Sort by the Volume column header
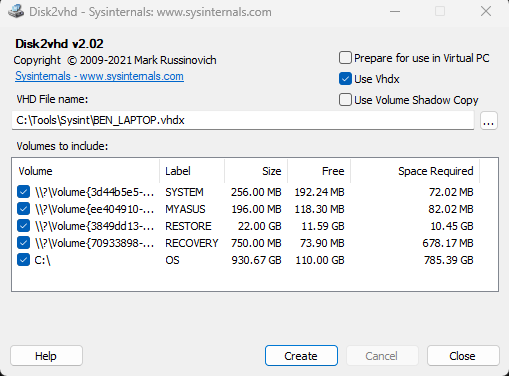The image size is (509, 376). click(x=86, y=171)
